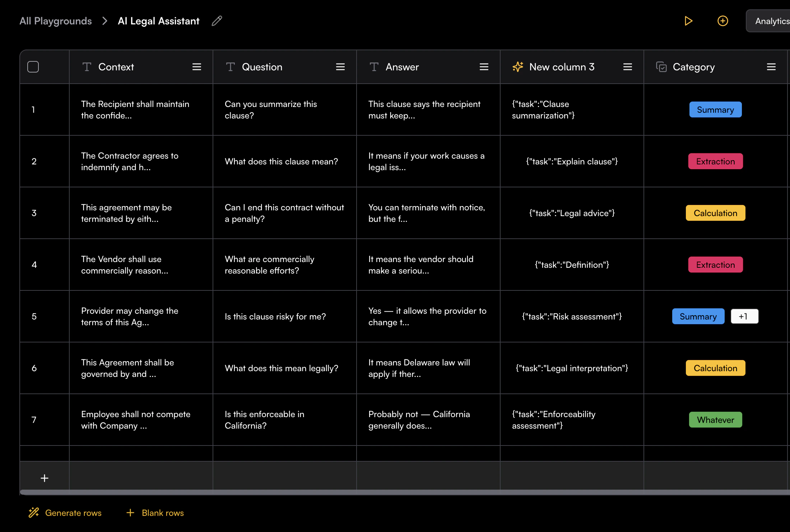The width and height of the screenshot is (790, 532).
Task: Click the magic wand Generate rows icon
Action: tap(34, 513)
